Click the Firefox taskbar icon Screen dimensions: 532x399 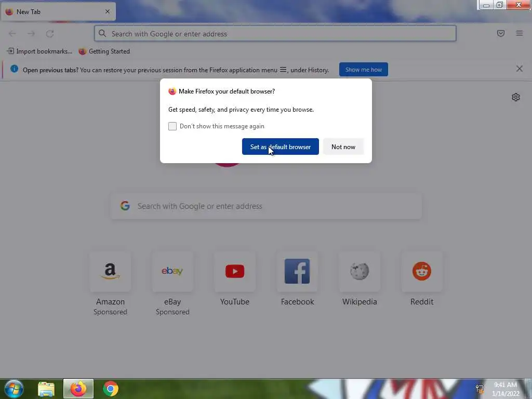78,389
